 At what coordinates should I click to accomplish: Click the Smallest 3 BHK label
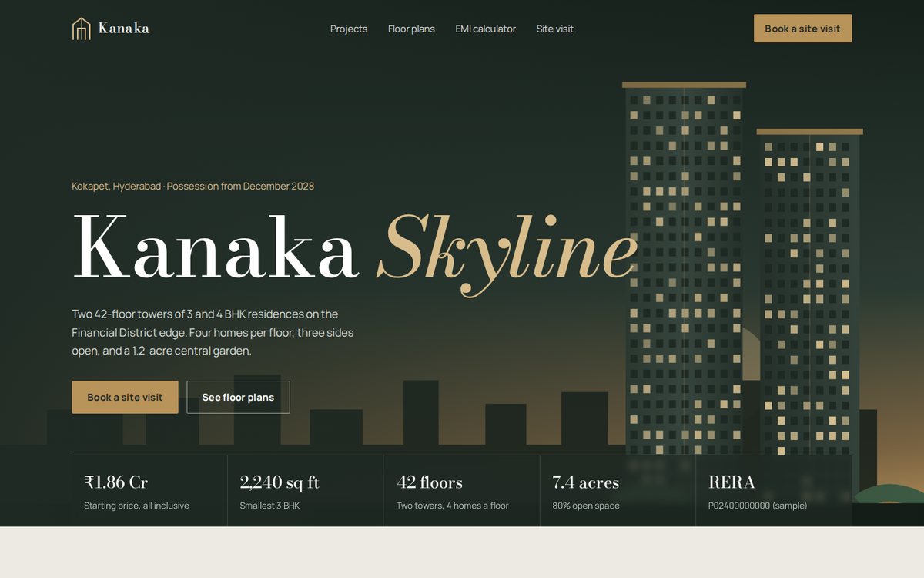point(269,506)
